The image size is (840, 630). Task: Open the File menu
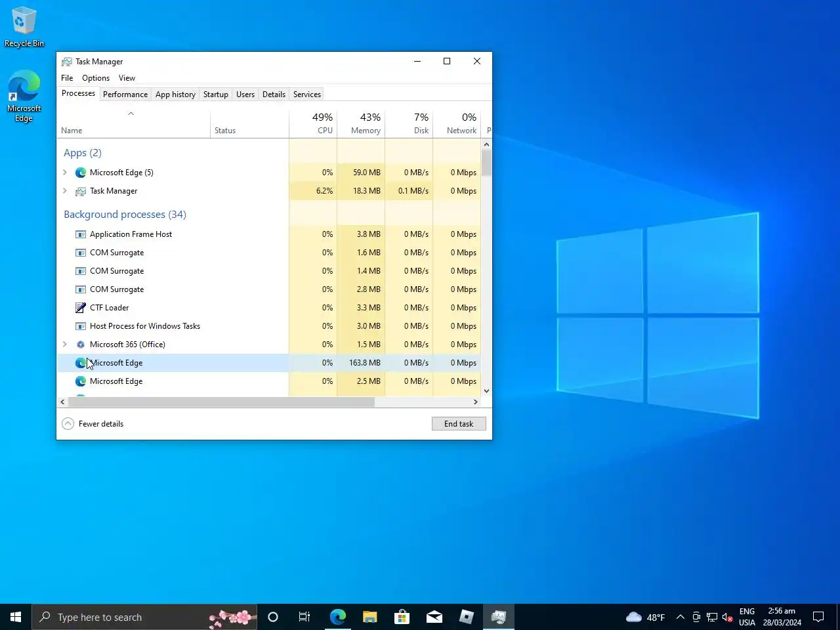click(67, 78)
